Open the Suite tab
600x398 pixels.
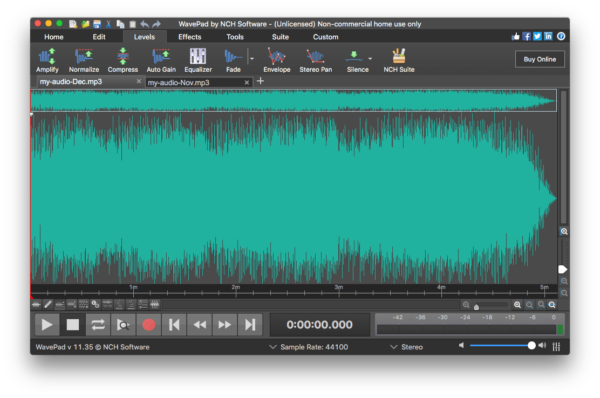coord(280,37)
